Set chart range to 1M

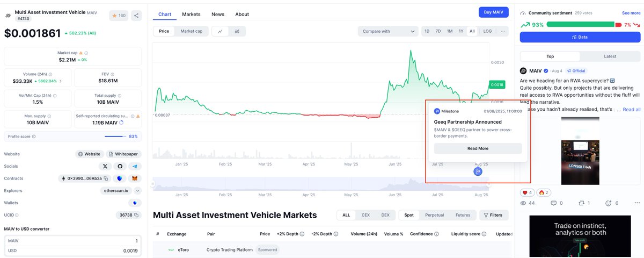pyautogui.click(x=450, y=31)
